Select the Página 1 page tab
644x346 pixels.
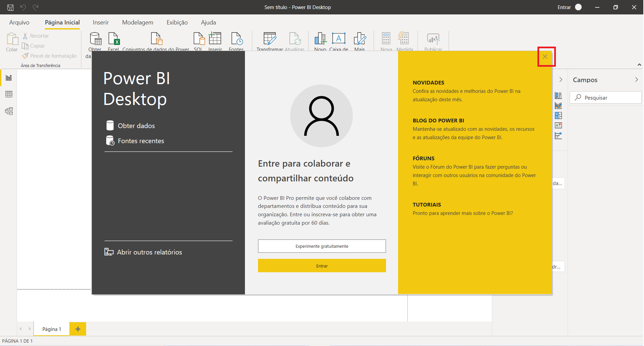pyautogui.click(x=52, y=329)
